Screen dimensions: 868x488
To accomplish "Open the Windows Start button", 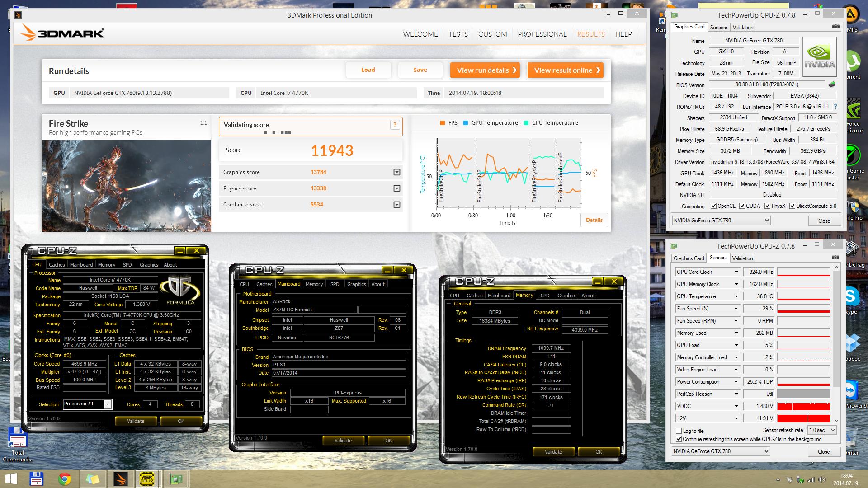I will (x=11, y=479).
